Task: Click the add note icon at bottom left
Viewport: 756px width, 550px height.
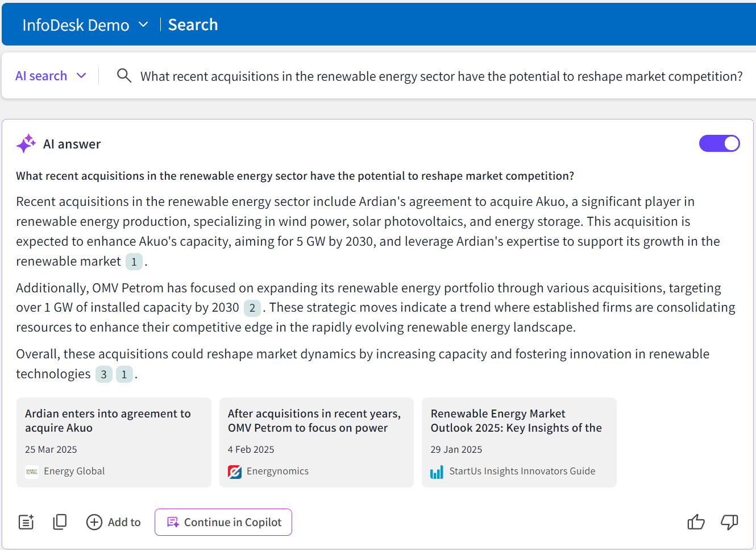Action: pos(26,522)
